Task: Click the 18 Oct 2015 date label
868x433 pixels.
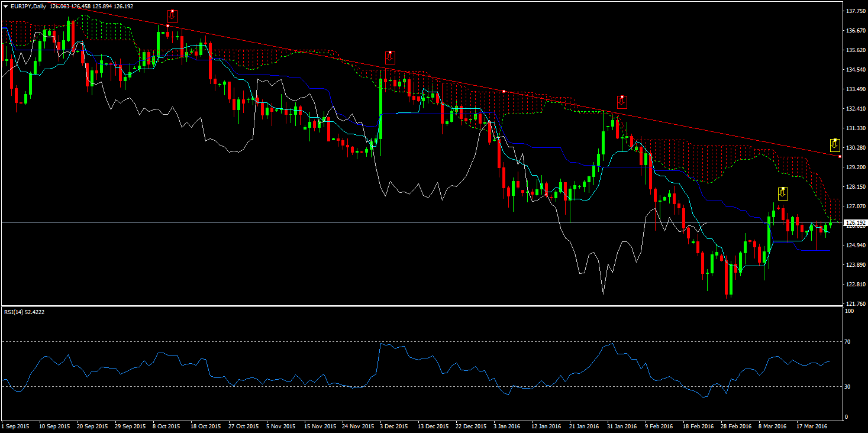Action: coord(205,426)
